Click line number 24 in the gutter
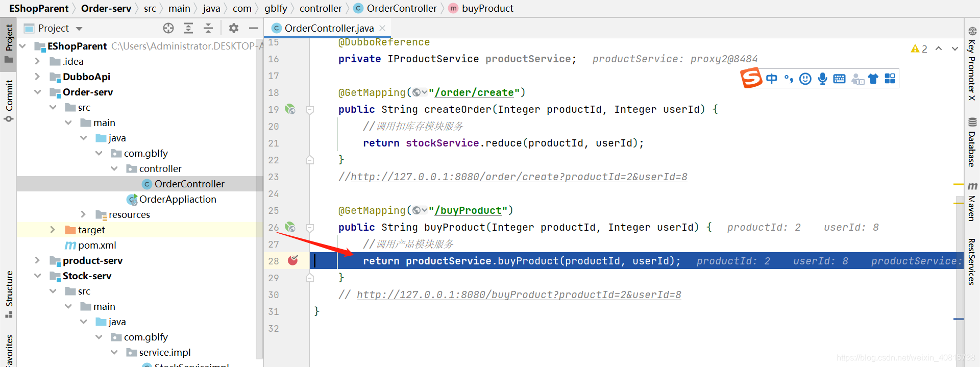This screenshot has width=980, height=367. [x=274, y=194]
